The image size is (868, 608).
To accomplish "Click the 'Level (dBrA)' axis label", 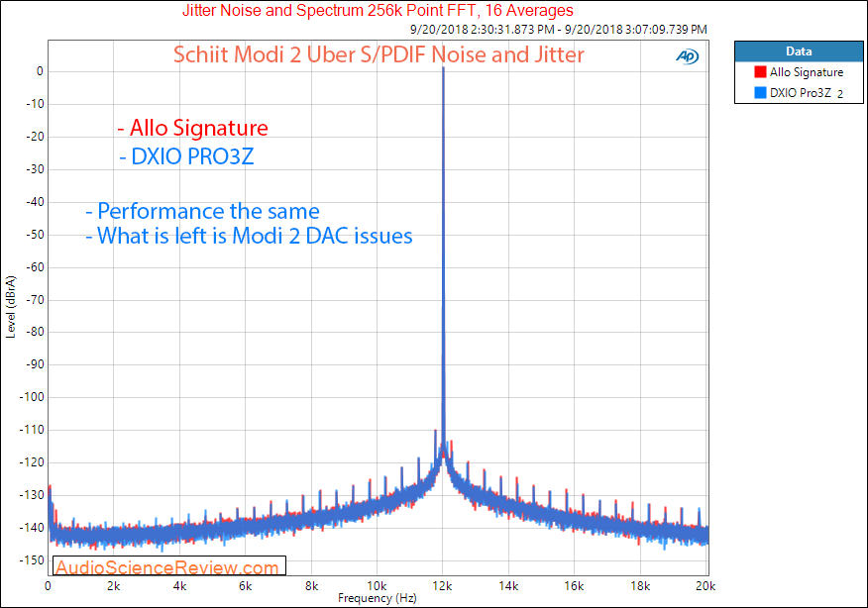I will click(x=11, y=307).
